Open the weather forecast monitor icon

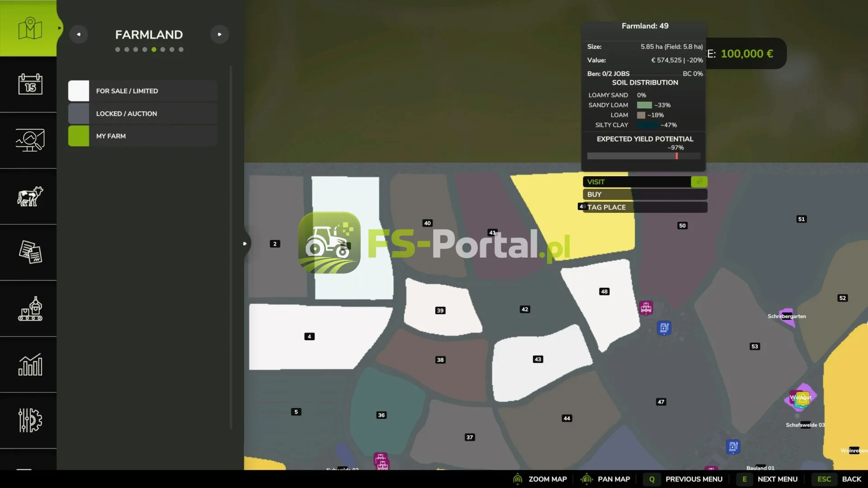click(x=30, y=140)
